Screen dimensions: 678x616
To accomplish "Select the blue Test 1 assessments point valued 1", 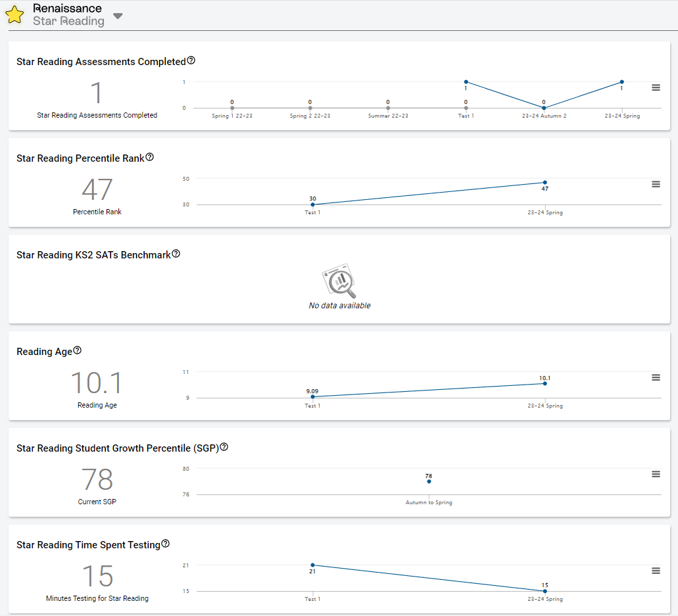I will coord(466,82).
